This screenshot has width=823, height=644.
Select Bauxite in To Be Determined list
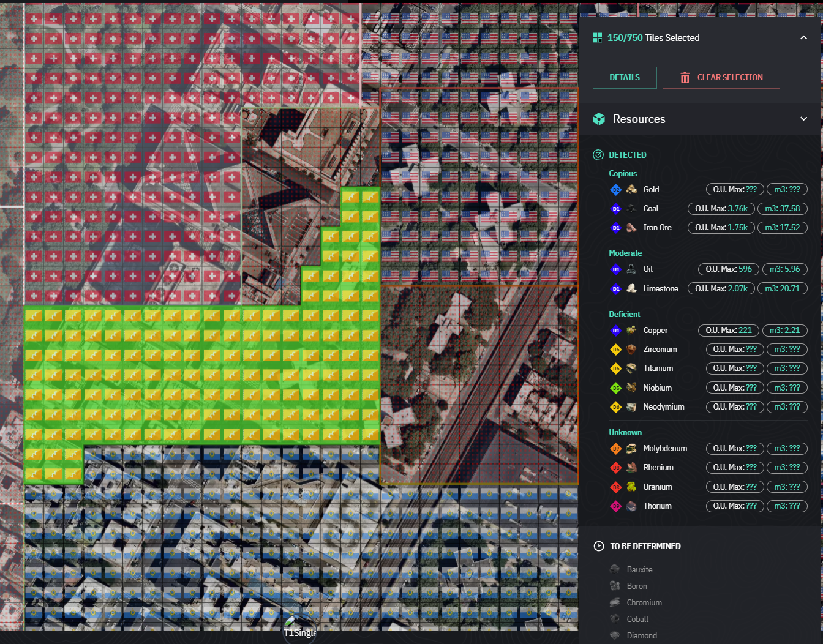[x=639, y=569]
